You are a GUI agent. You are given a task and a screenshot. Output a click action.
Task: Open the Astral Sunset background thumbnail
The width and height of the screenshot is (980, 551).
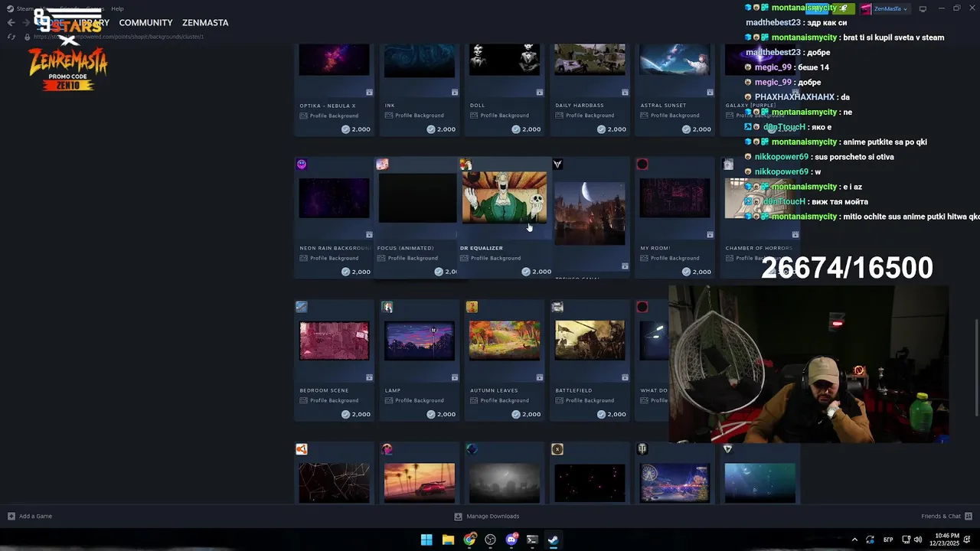[x=675, y=59]
